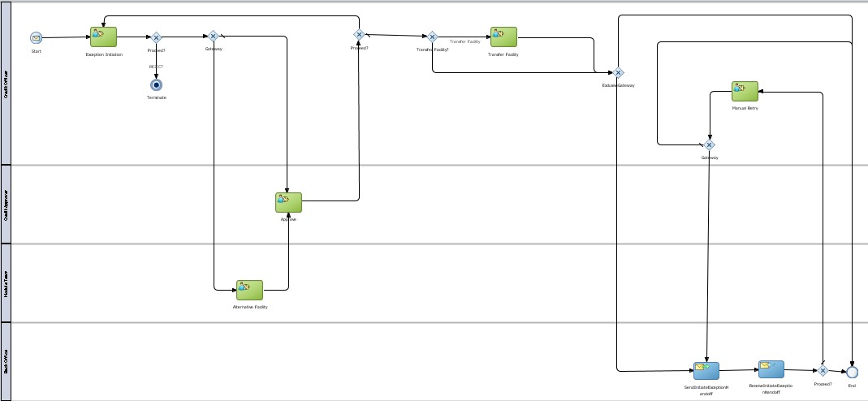This screenshot has height=401, width=868.
Task: Select the SendInitiateExceptionHandoff task
Action: (706, 371)
